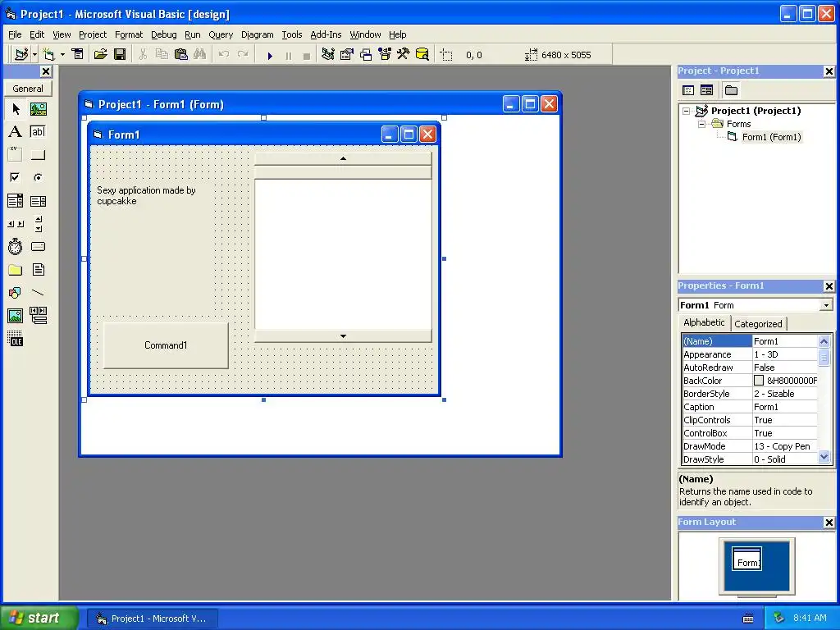Image resolution: width=840 pixels, height=630 pixels.
Task: Start the program with the Run arrow
Action: coord(270,55)
